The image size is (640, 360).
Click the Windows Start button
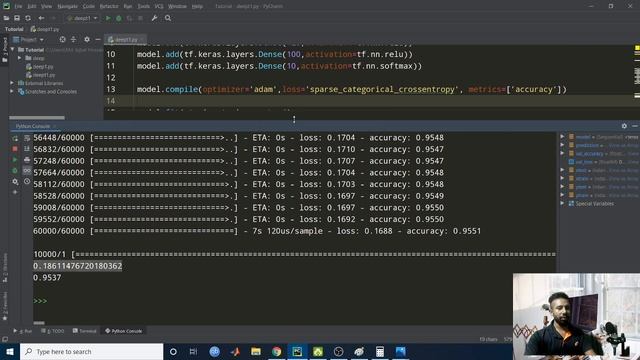pyautogui.click(x=9, y=351)
